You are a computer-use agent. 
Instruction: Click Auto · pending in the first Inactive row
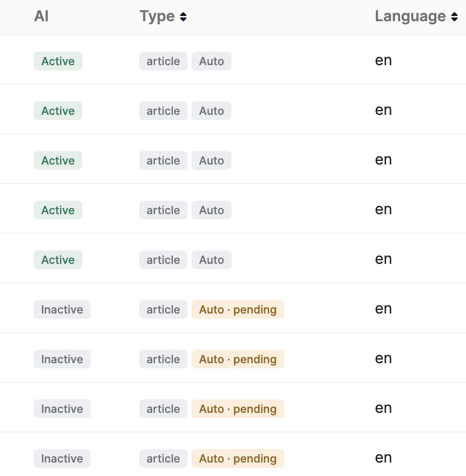tap(238, 309)
